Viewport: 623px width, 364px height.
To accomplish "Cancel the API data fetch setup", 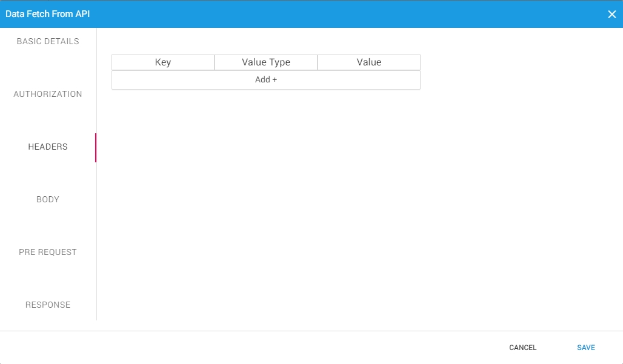I will coord(522,348).
